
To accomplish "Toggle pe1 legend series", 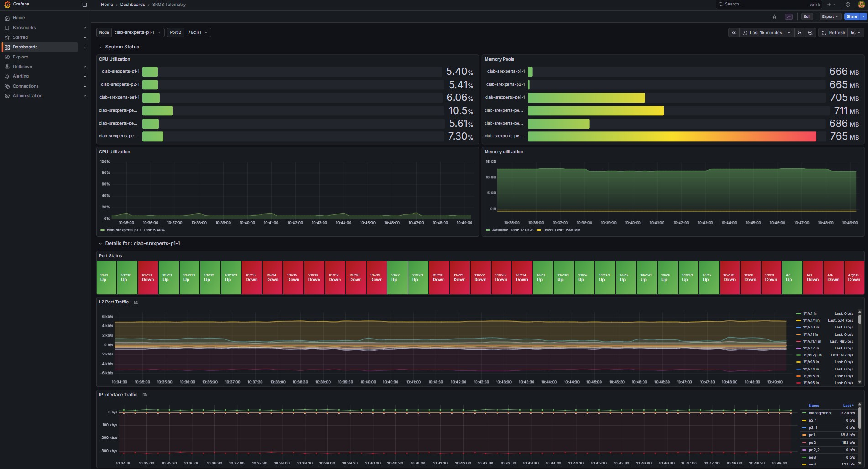I will click(812, 435).
